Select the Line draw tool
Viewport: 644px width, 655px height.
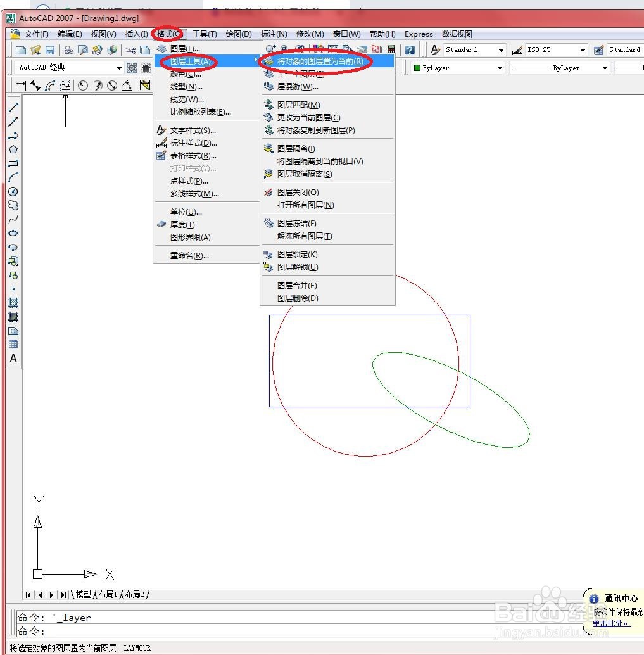coord(13,107)
